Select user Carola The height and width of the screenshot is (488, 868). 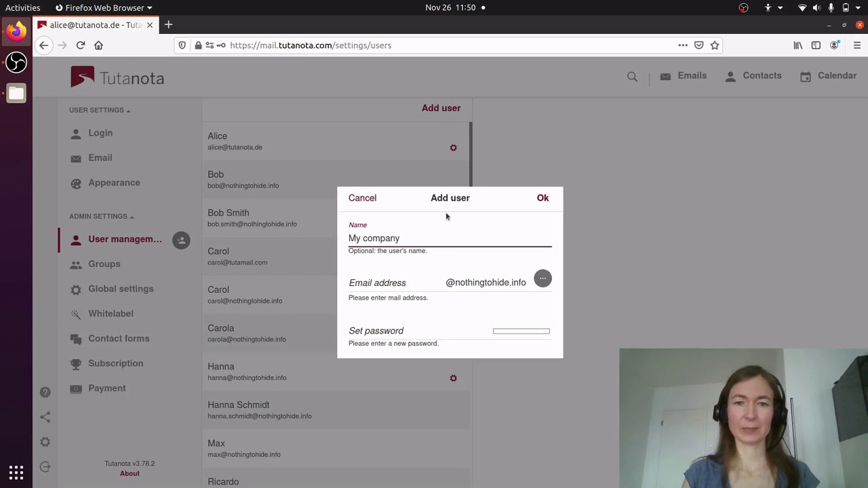pos(335,333)
